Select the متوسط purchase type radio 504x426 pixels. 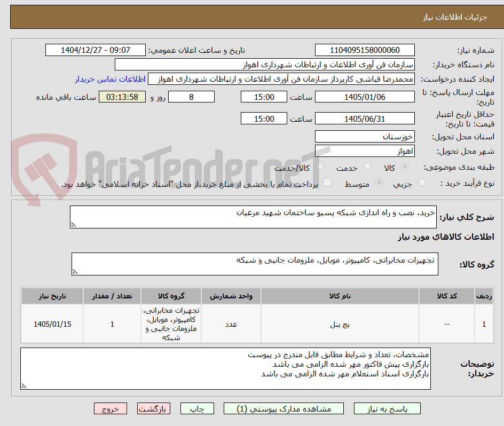tap(379, 183)
